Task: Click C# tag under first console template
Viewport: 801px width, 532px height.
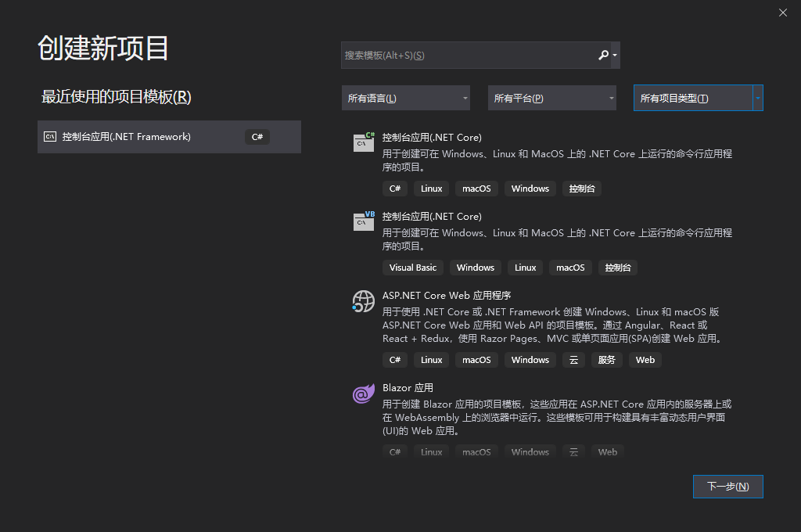Action: click(x=395, y=189)
